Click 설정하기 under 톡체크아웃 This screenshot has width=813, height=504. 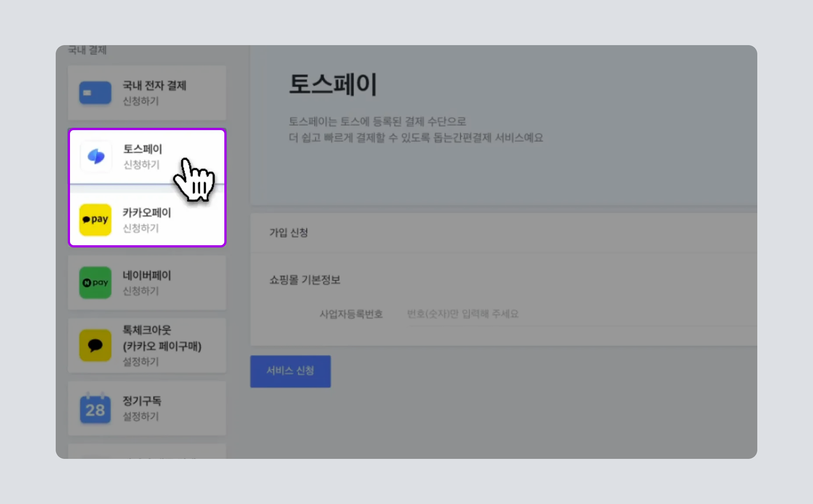pyautogui.click(x=141, y=362)
